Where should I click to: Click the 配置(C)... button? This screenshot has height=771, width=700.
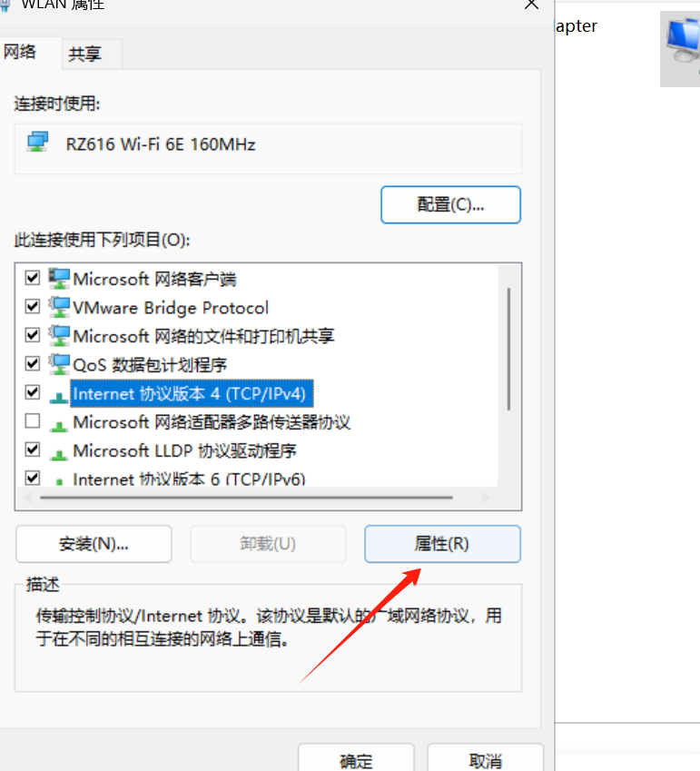450,204
